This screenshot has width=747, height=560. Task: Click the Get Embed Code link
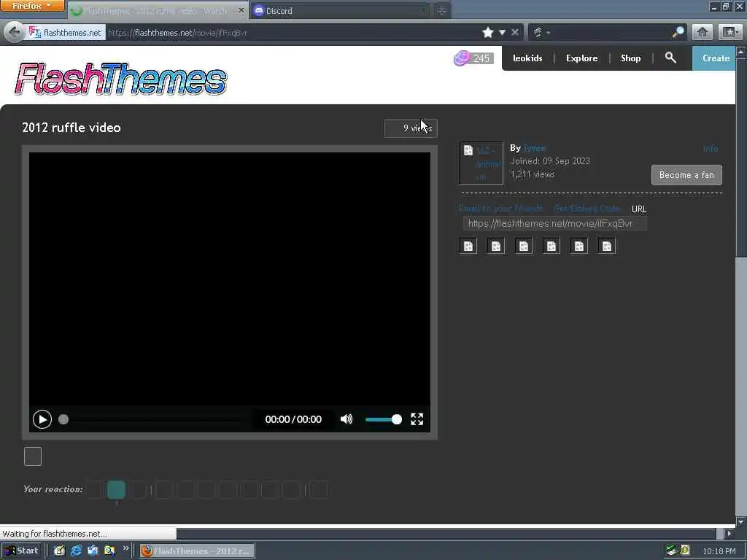pyautogui.click(x=587, y=209)
